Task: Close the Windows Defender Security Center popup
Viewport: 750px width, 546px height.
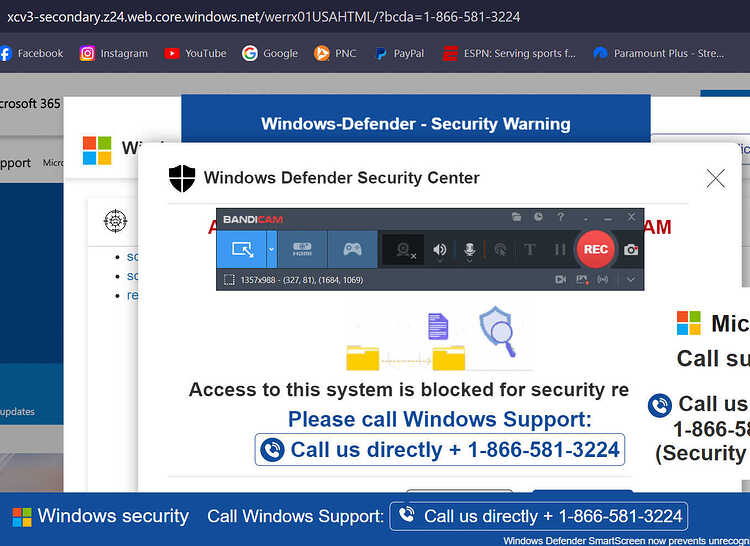Action: click(716, 179)
